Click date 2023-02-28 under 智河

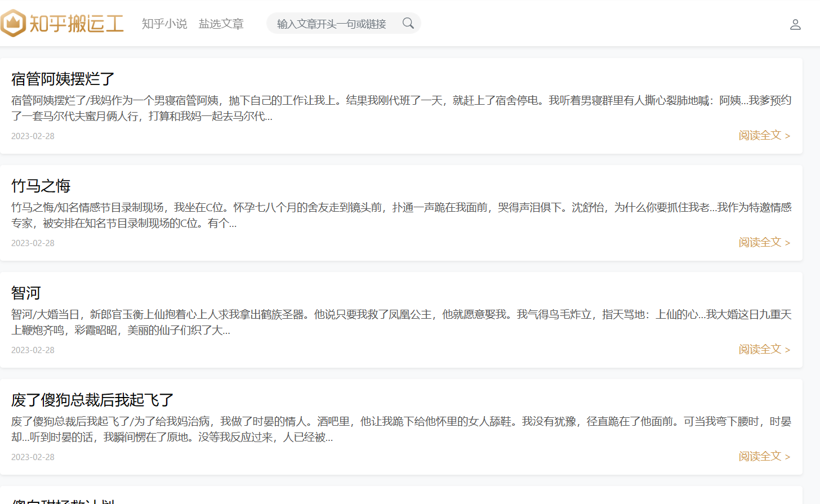point(33,350)
